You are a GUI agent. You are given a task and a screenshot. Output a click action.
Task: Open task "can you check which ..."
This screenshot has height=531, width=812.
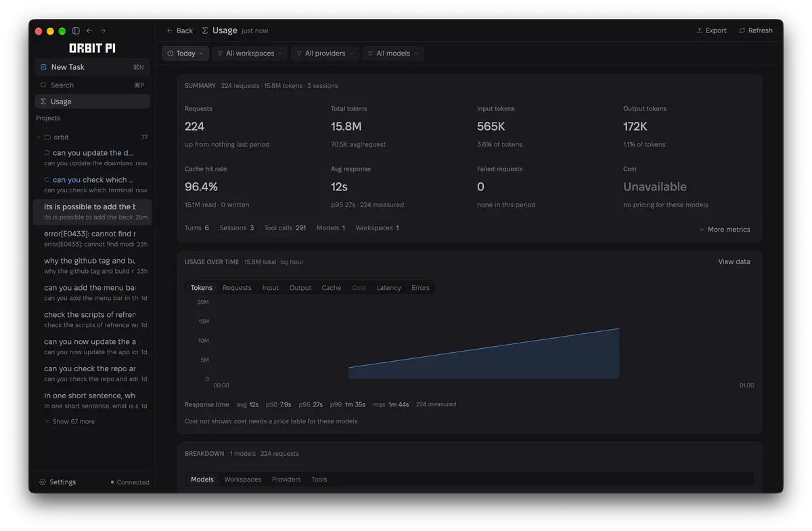93,185
